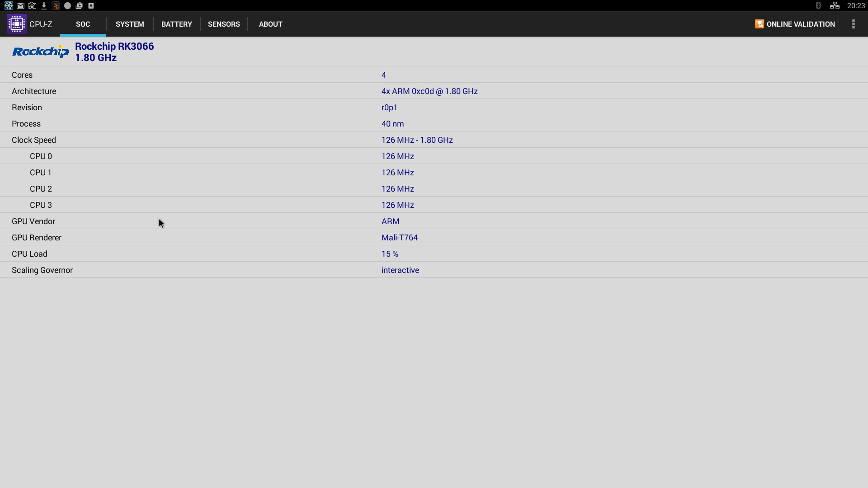Click the CPU-Z app title
Screen dimensions: 868x488
point(41,24)
